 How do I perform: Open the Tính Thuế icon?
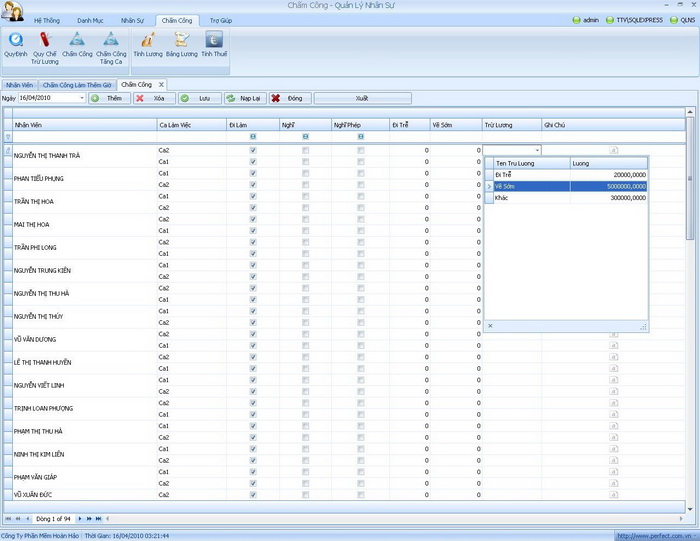click(x=214, y=40)
